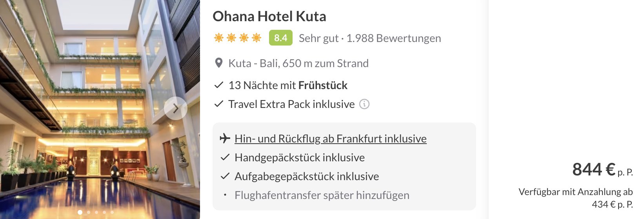Show the next hotel photo with the arrow
This screenshot has height=219, width=644.
tap(175, 108)
